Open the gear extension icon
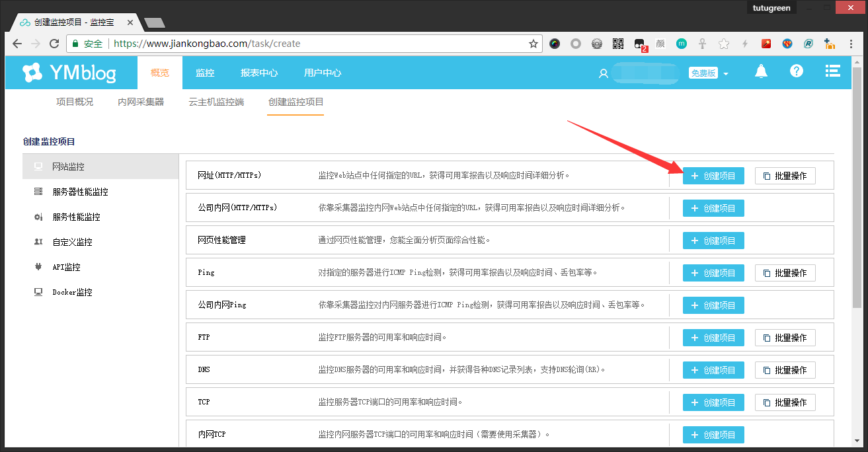 (597, 44)
